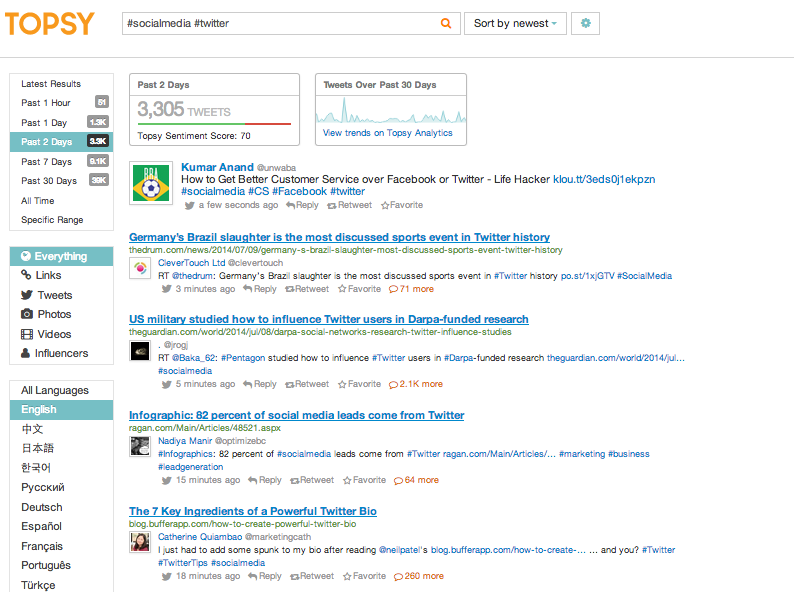Select English language filter
This screenshot has width=794, height=592.
tap(61, 410)
